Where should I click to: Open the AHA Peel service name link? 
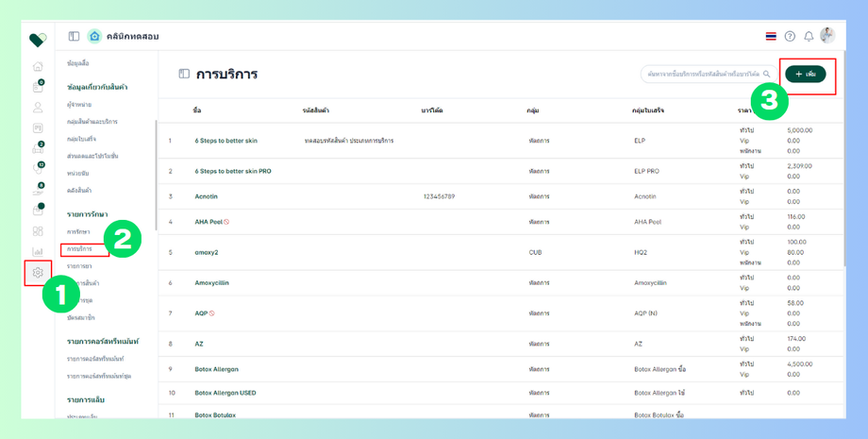[x=209, y=222]
